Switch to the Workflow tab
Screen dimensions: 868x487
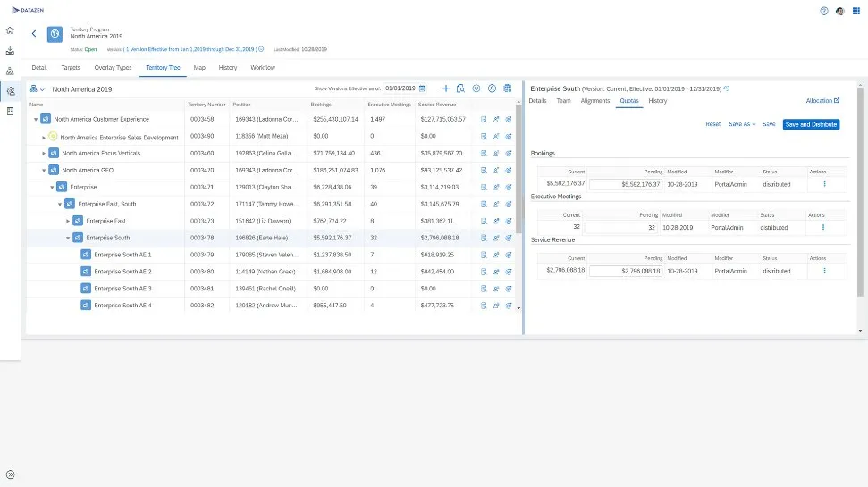(263, 68)
